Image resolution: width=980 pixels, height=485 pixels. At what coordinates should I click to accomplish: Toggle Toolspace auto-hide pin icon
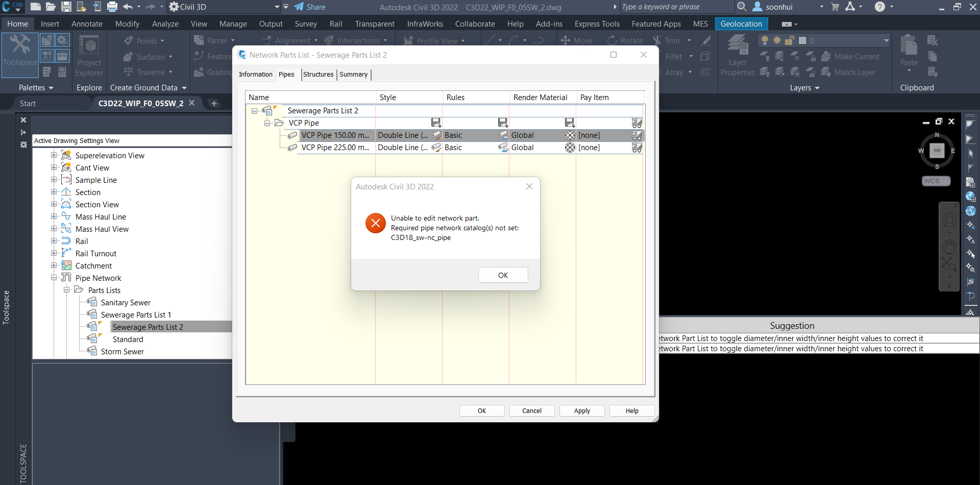[23, 132]
